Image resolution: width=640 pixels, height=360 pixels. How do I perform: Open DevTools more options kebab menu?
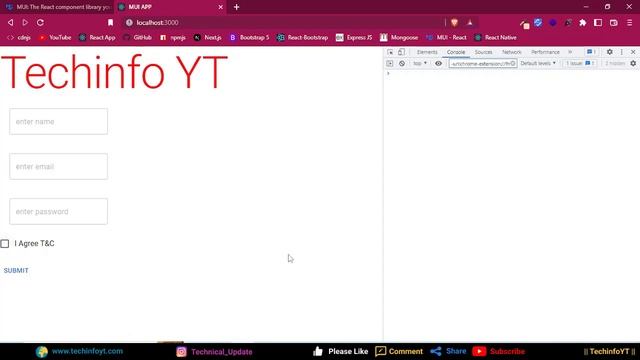click(622, 52)
